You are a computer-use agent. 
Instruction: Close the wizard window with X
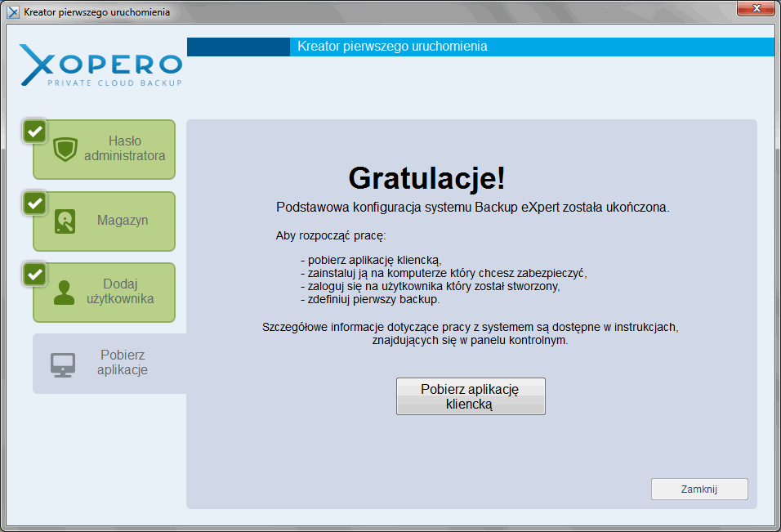756,8
